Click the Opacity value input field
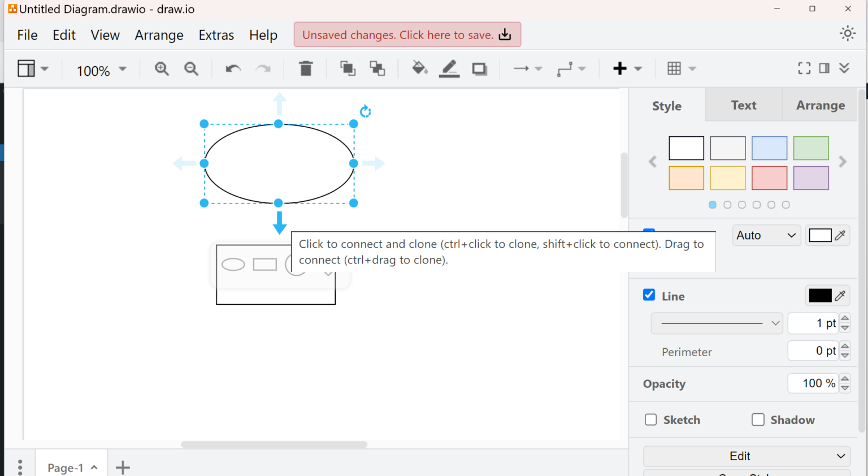The width and height of the screenshot is (868, 476). coord(814,383)
